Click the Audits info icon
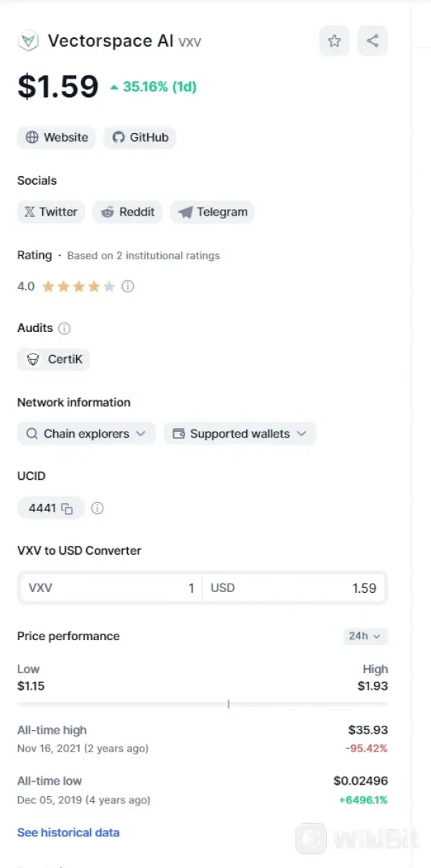The width and height of the screenshot is (431, 868). (64, 328)
